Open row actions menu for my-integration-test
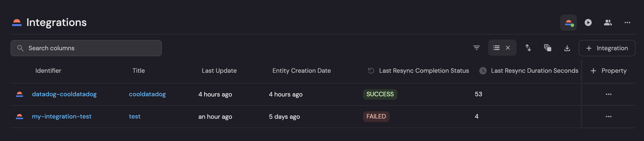Screen dimensions: 644x141 click(x=608, y=117)
